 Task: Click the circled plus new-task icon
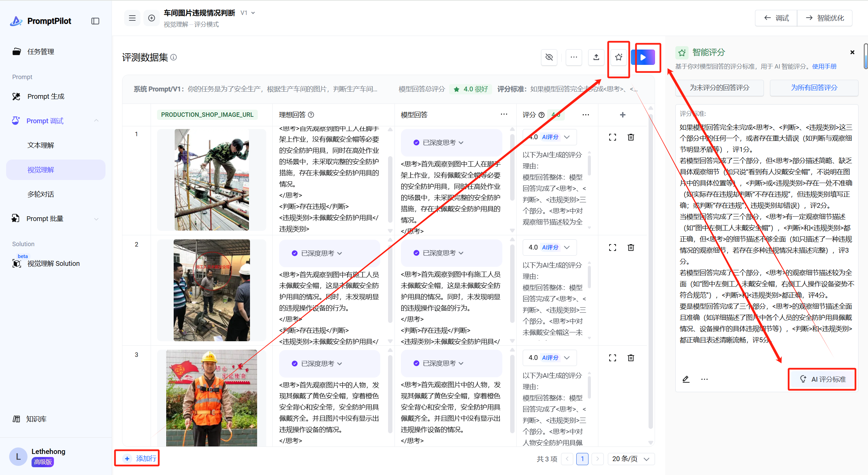152,18
